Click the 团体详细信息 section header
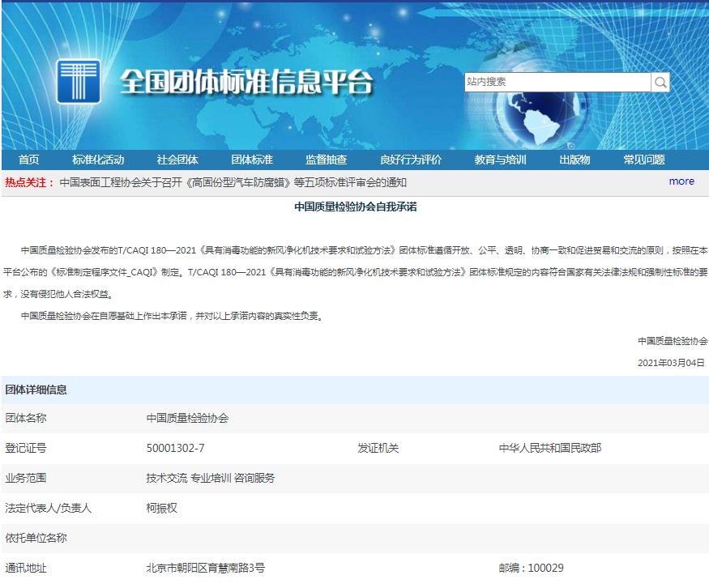Viewport: 709px width, 588px height. [36, 390]
